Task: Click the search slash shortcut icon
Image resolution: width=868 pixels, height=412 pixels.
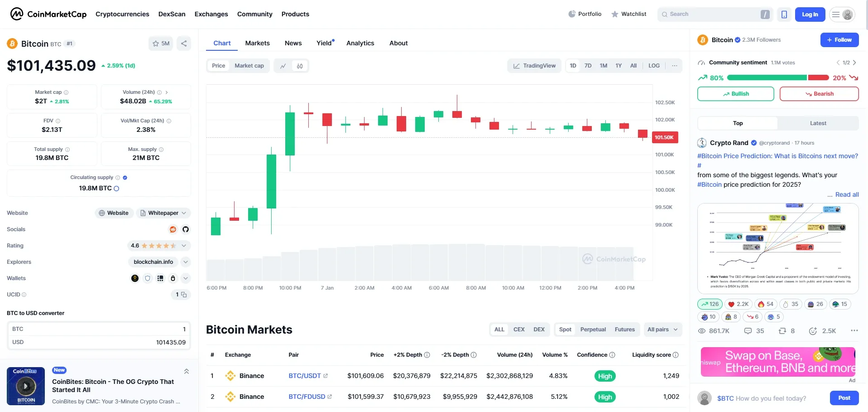Action: pyautogui.click(x=765, y=15)
